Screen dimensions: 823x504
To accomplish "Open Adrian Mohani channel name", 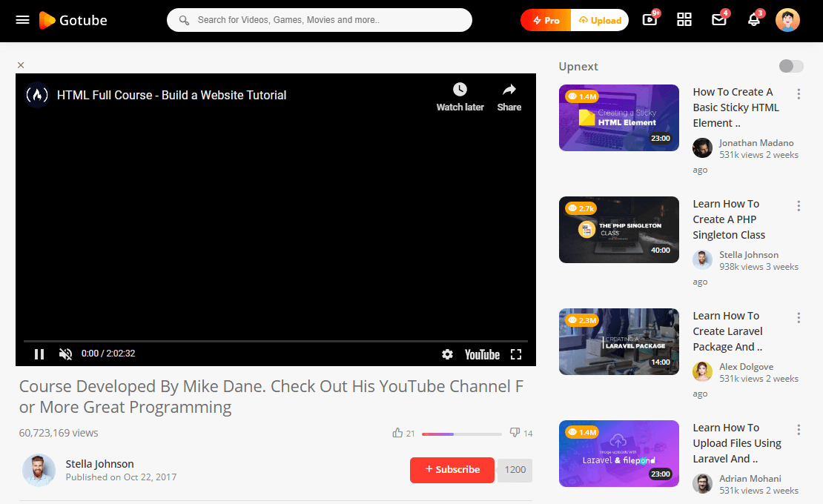I will click(750, 478).
